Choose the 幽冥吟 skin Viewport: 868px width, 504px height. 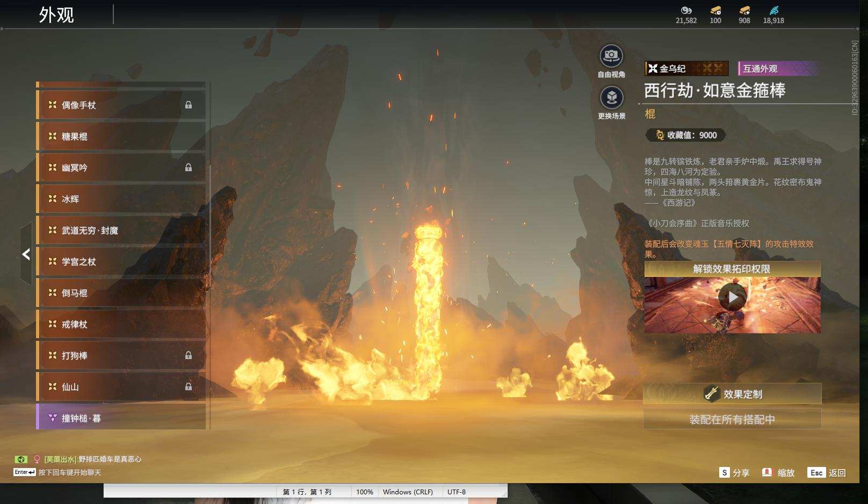(121, 167)
